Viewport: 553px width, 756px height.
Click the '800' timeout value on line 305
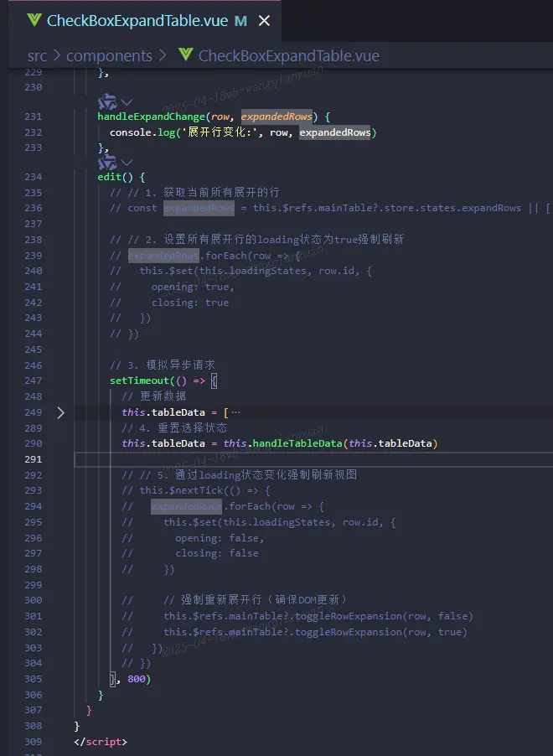coord(137,679)
